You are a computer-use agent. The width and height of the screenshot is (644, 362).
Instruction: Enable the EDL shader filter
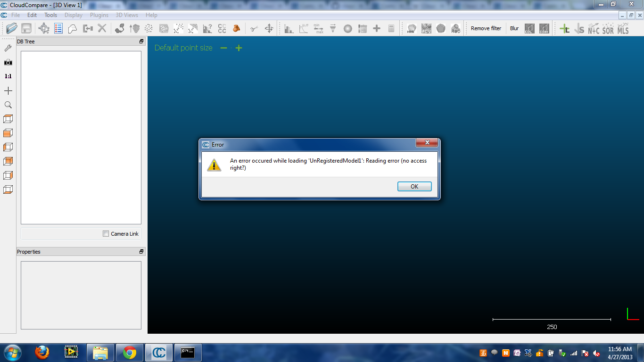coord(528,28)
